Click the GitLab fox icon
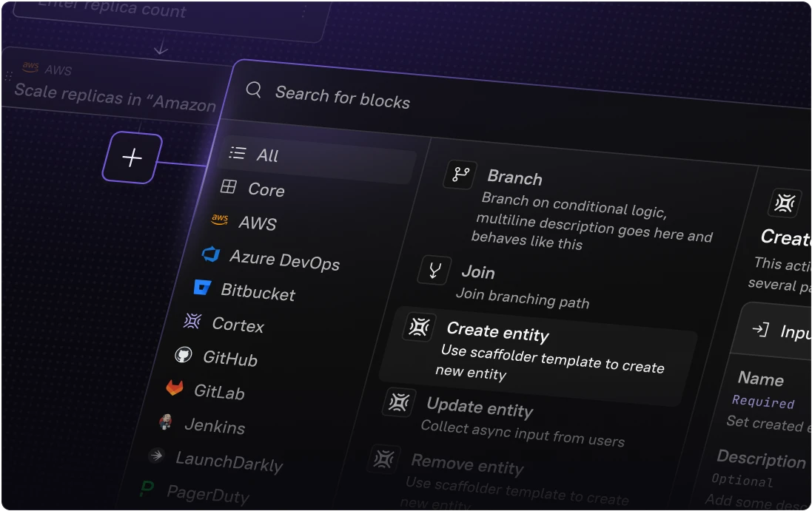This screenshot has width=812, height=511. tap(175, 388)
